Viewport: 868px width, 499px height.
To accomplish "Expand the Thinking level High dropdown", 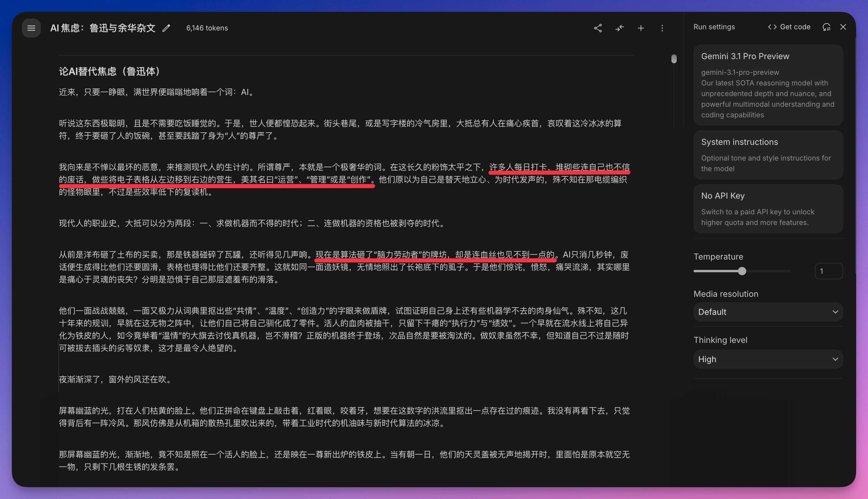I will coord(767,359).
